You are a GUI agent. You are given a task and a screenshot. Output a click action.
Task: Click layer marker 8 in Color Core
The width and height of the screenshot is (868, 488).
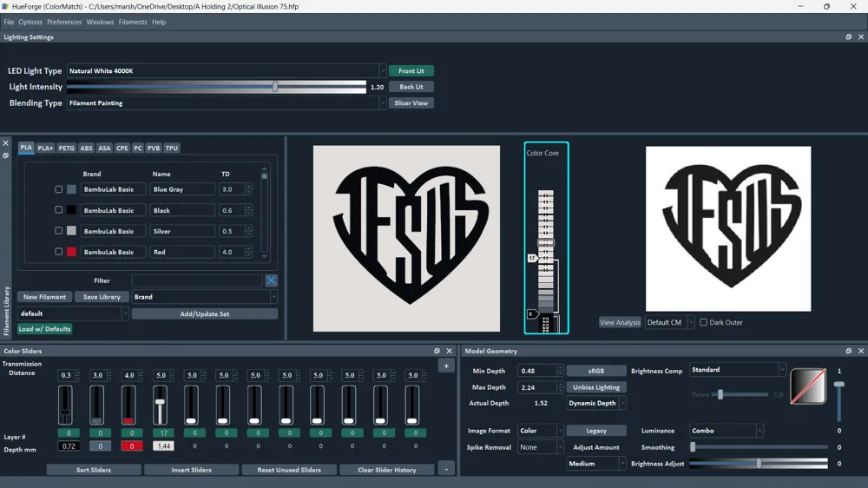(x=531, y=314)
